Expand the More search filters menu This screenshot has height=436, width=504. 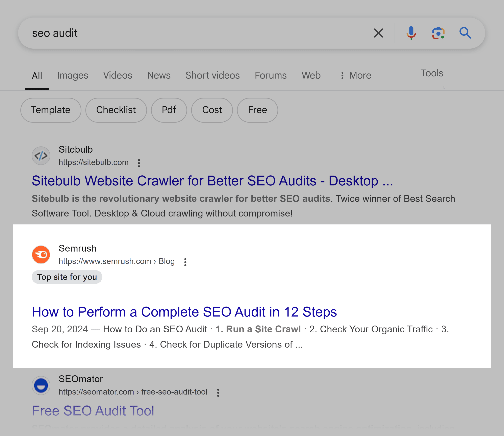click(x=356, y=75)
